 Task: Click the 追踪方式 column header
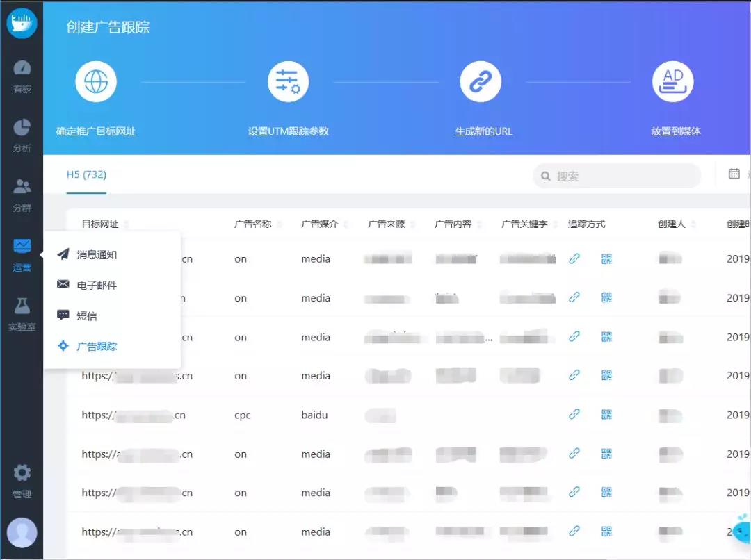pyautogui.click(x=587, y=224)
